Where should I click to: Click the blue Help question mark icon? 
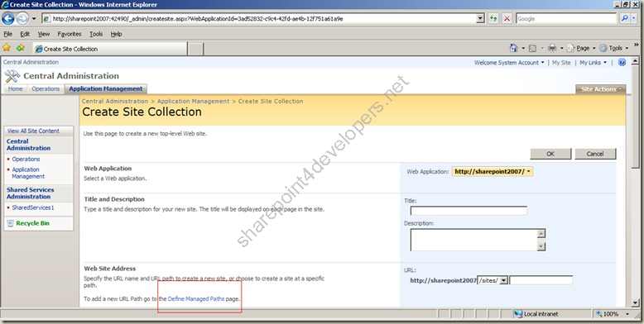pos(622,62)
